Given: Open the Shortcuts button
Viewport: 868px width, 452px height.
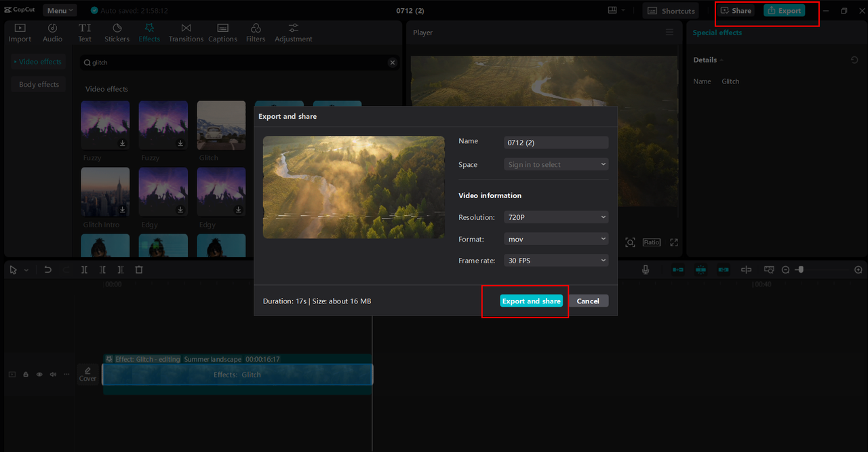Looking at the screenshot, I should click(x=671, y=11).
